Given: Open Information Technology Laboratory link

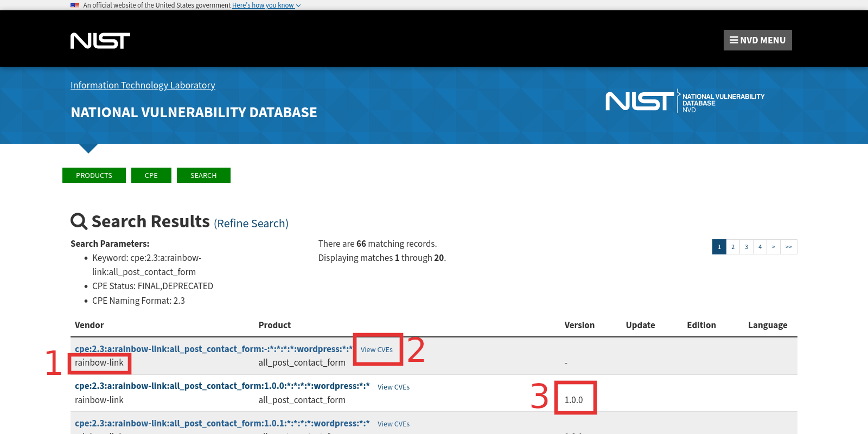Looking at the screenshot, I should (x=143, y=85).
